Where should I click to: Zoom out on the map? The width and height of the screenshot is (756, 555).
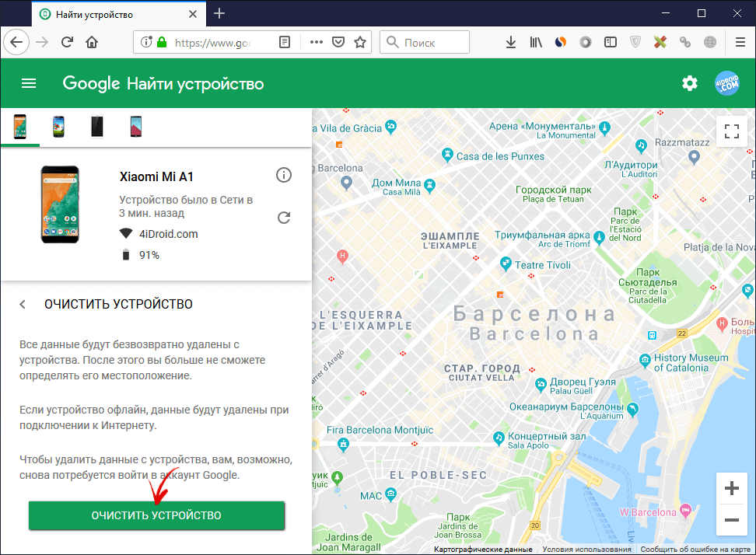click(731, 520)
